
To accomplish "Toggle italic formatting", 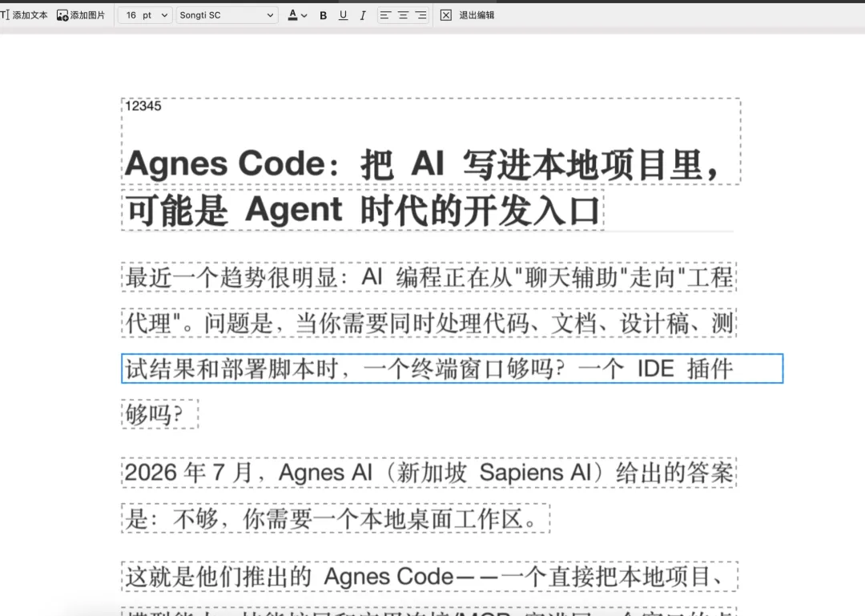I will (363, 15).
